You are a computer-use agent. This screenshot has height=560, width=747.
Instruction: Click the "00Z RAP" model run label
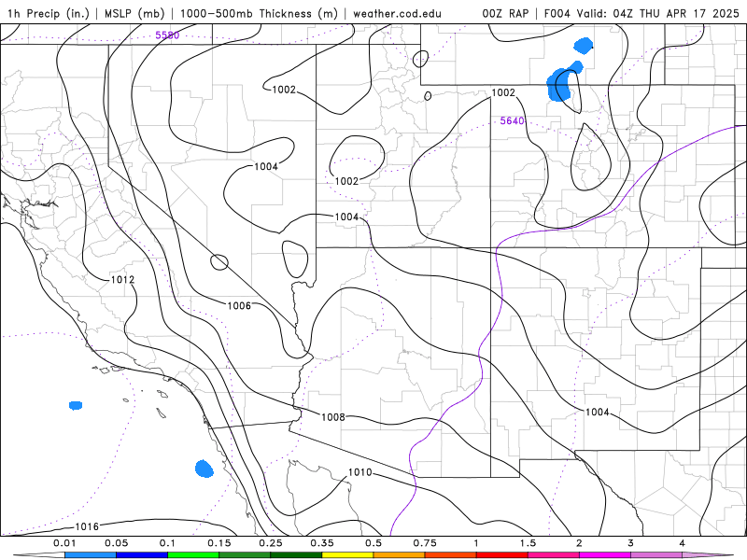click(x=505, y=13)
